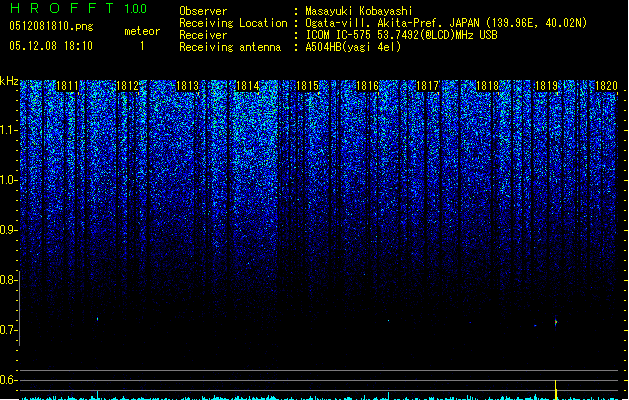Click the bright meteor echo near 1819

(556, 322)
